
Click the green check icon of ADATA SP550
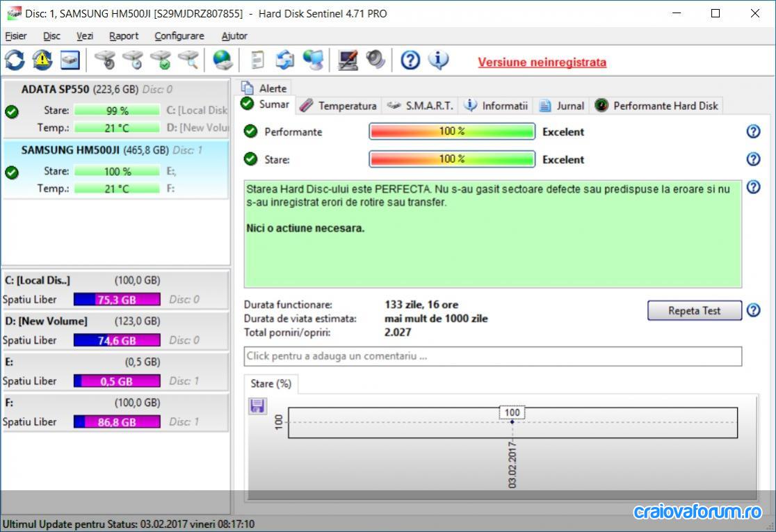[x=12, y=112]
